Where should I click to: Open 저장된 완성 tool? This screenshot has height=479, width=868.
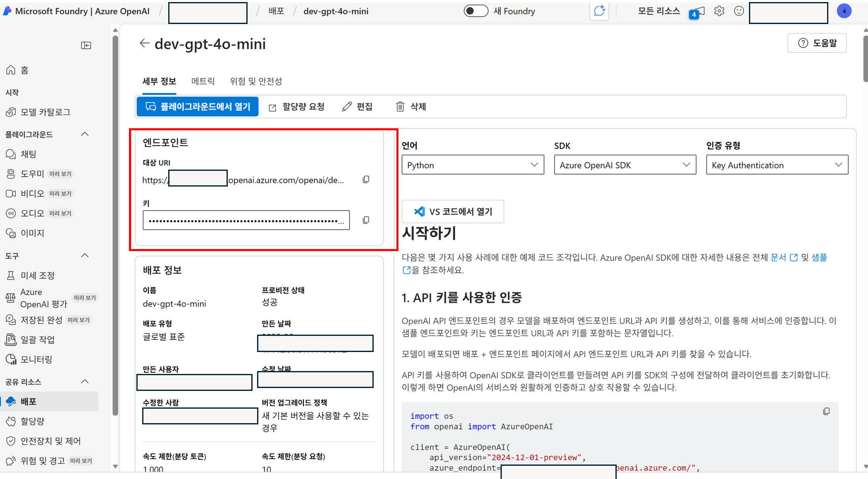[x=48, y=320]
